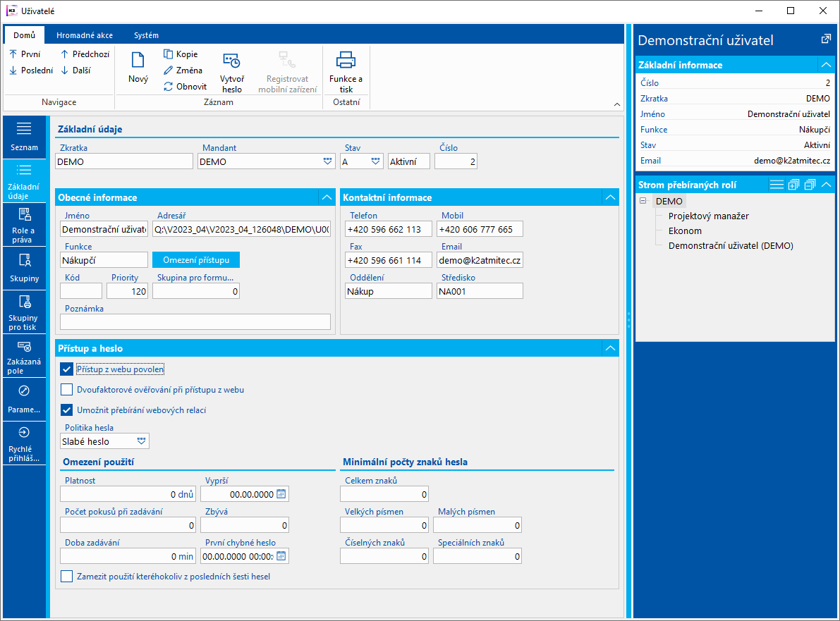Click the Omezení přístupu button
Screen dimensions: 840x621
(x=196, y=260)
